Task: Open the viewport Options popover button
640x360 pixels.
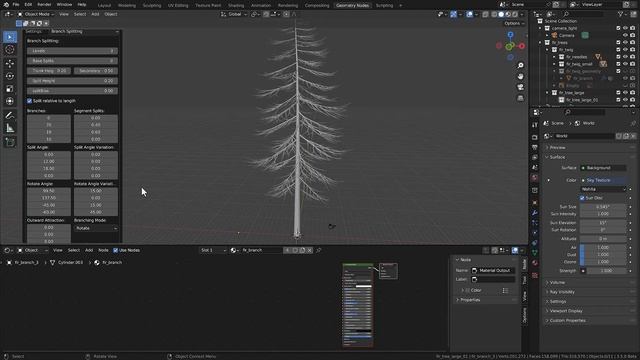Action: [x=514, y=23]
